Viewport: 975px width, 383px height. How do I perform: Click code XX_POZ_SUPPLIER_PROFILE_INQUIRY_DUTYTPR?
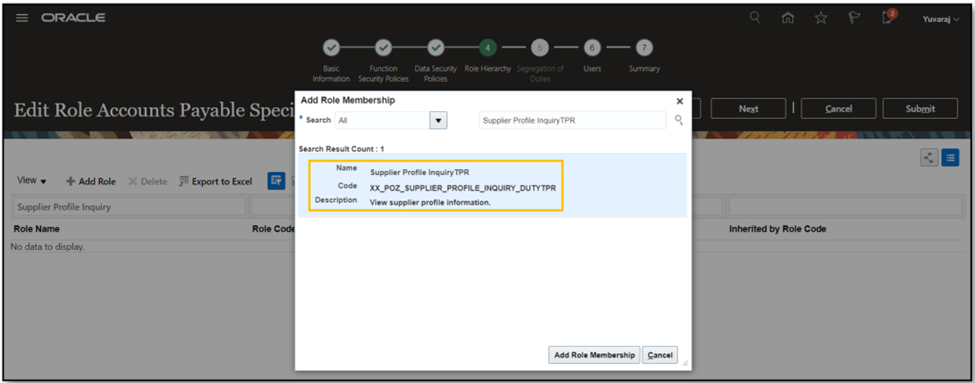(463, 188)
